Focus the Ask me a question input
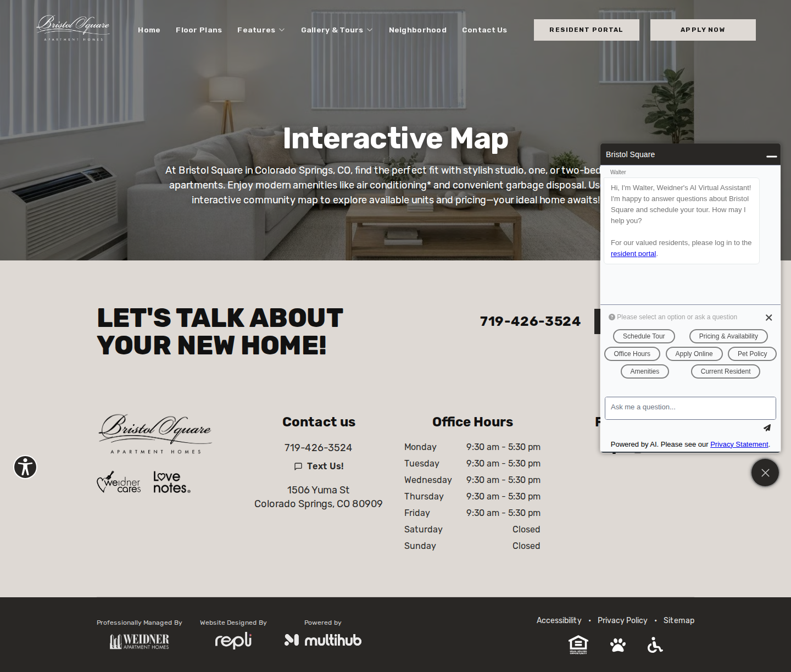 click(x=690, y=408)
